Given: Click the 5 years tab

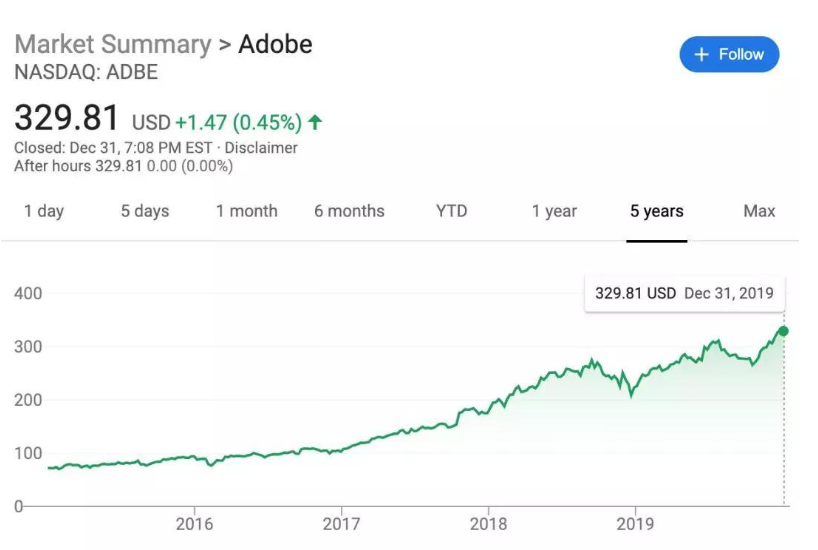Looking at the screenshot, I should (657, 211).
